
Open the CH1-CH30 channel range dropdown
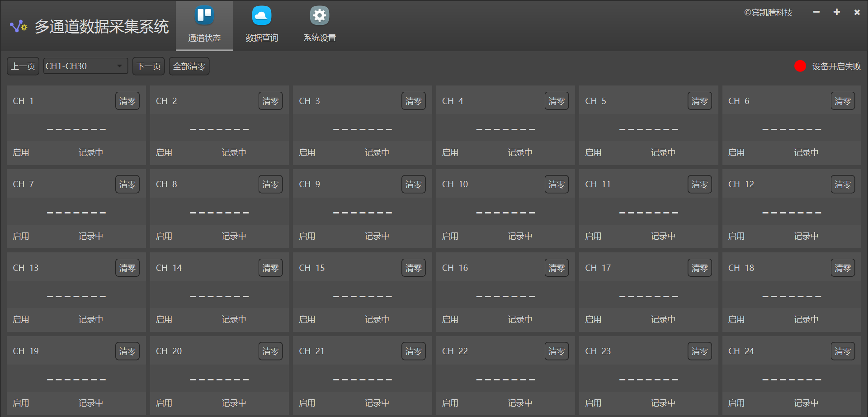tap(85, 66)
